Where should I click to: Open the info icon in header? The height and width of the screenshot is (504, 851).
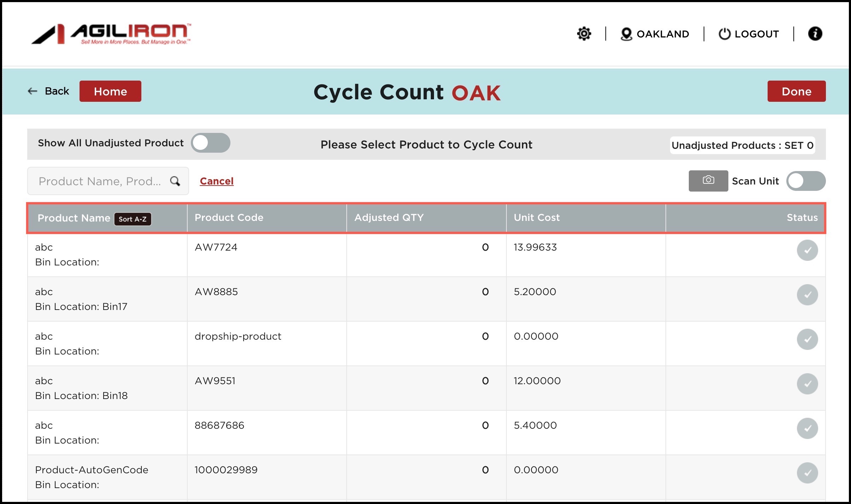pyautogui.click(x=815, y=34)
